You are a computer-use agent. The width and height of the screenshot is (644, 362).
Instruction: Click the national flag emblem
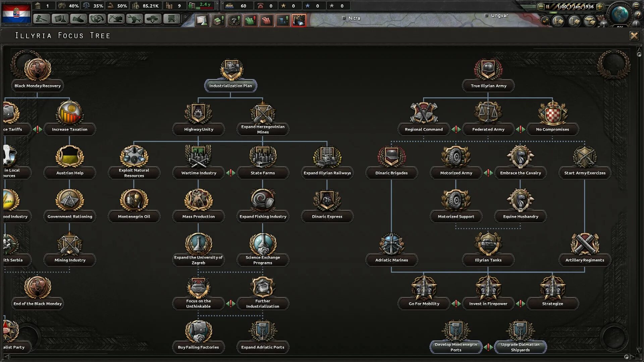pyautogui.click(x=16, y=13)
